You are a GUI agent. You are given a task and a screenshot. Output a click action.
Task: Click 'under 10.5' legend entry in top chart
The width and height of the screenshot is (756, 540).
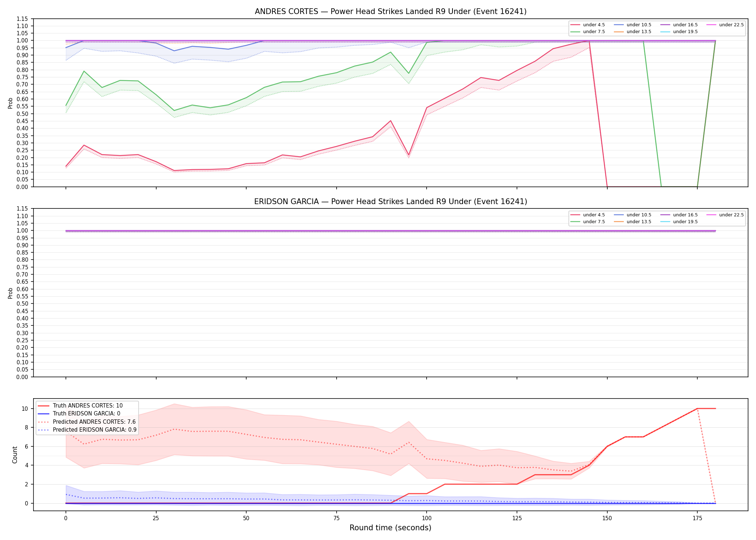(x=633, y=25)
